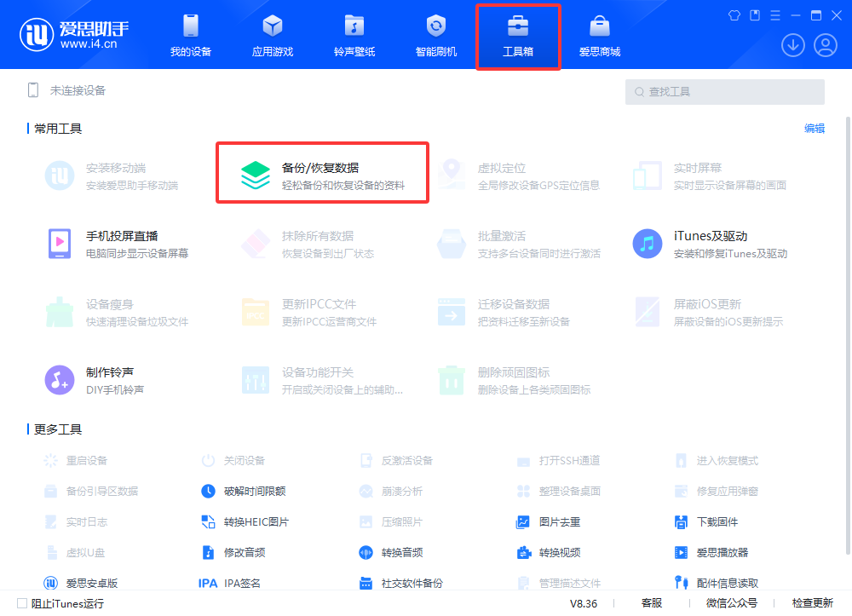Open 破解时间限额 clock tool
The image size is (852, 616).
208,491
